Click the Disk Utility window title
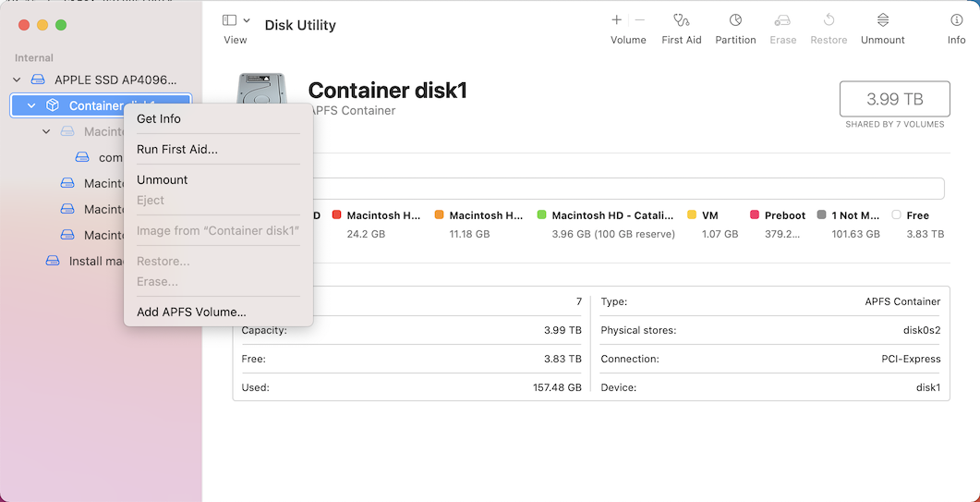980x502 pixels. coord(300,26)
